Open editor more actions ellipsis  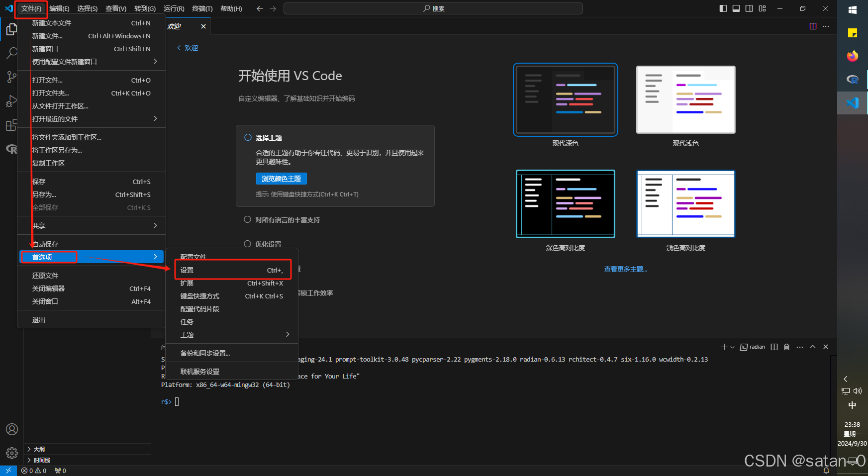[826, 26]
